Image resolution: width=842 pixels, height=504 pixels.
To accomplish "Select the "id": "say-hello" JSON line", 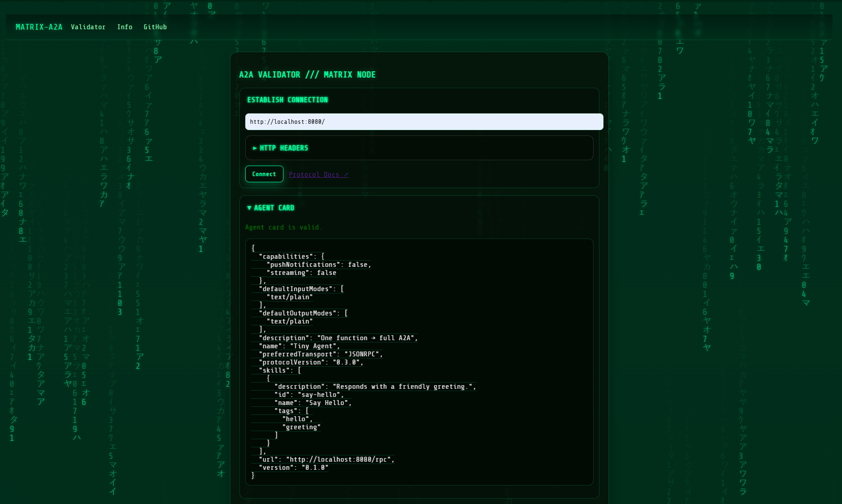I will click(309, 395).
